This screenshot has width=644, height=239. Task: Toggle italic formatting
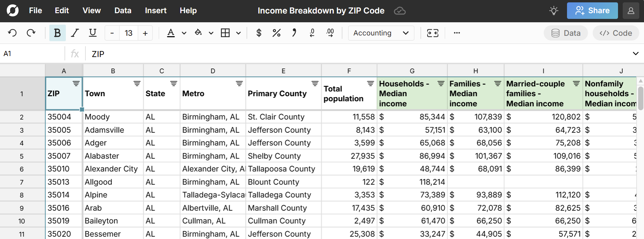[75, 33]
